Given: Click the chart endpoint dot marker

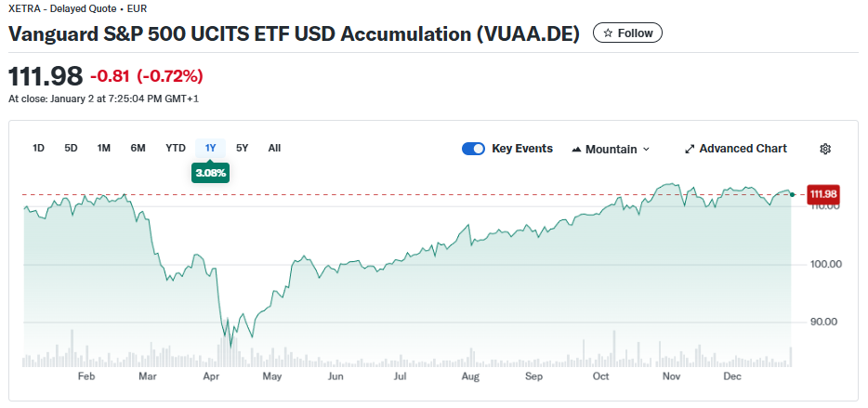Looking at the screenshot, I should [x=792, y=194].
